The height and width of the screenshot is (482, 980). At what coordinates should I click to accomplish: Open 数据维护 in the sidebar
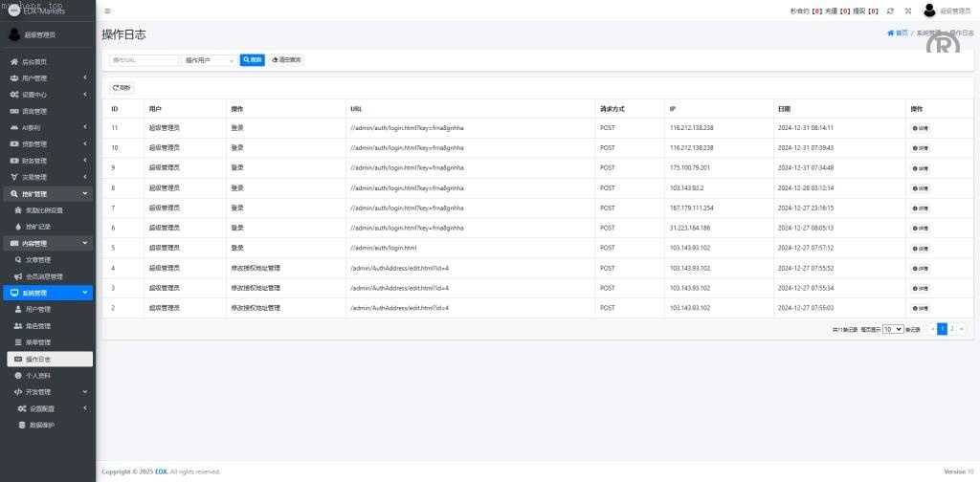(x=42, y=425)
